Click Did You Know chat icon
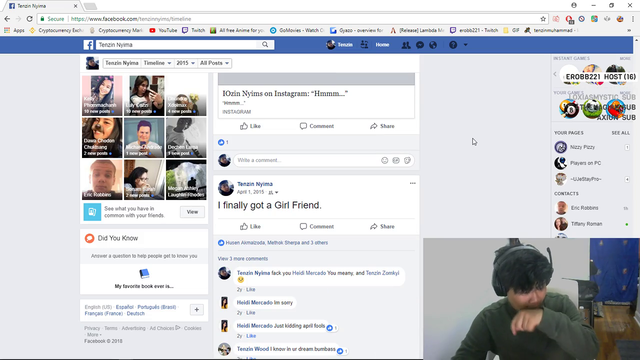The image size is (640, 360). pos(89,238)
